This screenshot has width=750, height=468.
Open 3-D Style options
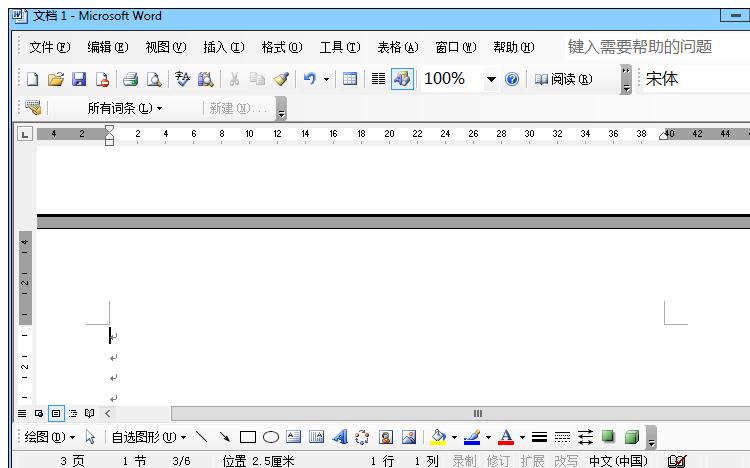coord(632,437)
